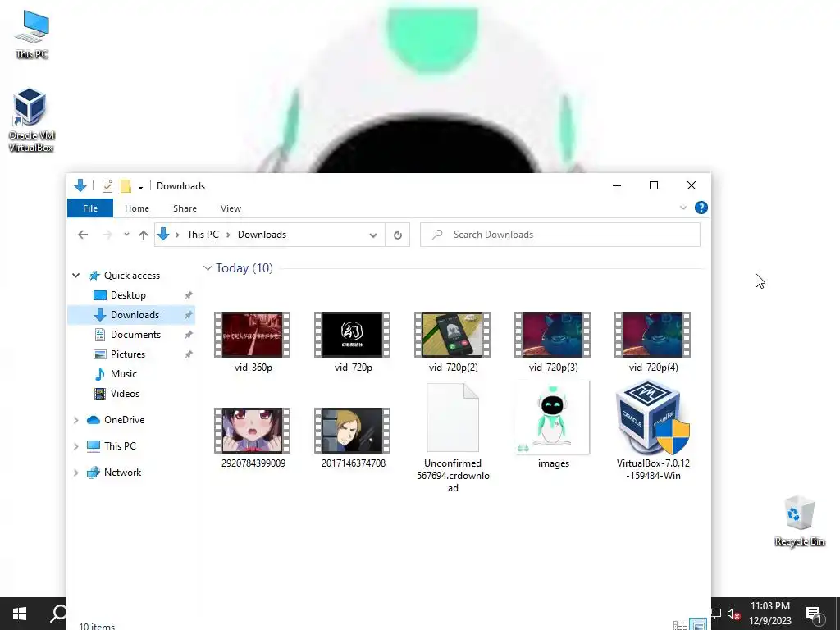Open Desktop in the navigation pane
The image size is (840, 630).
tap(128, 295)
